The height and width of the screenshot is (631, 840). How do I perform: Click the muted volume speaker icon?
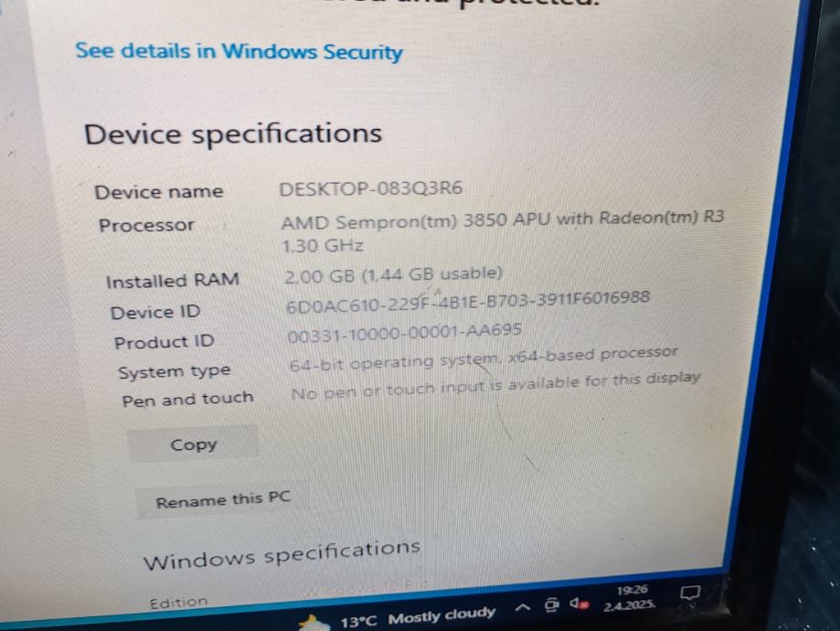click(x=579, y=604)
